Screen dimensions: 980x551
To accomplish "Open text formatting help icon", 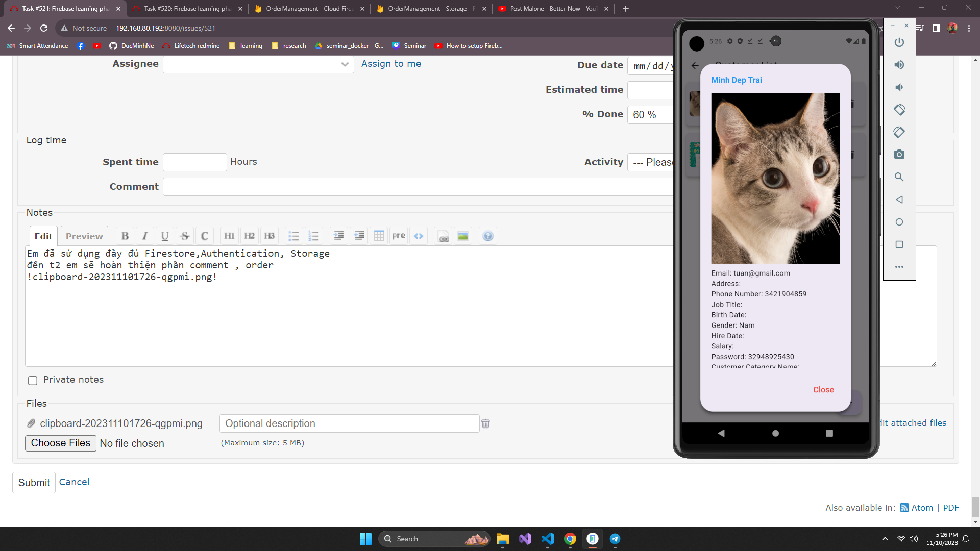I will 488,236.
